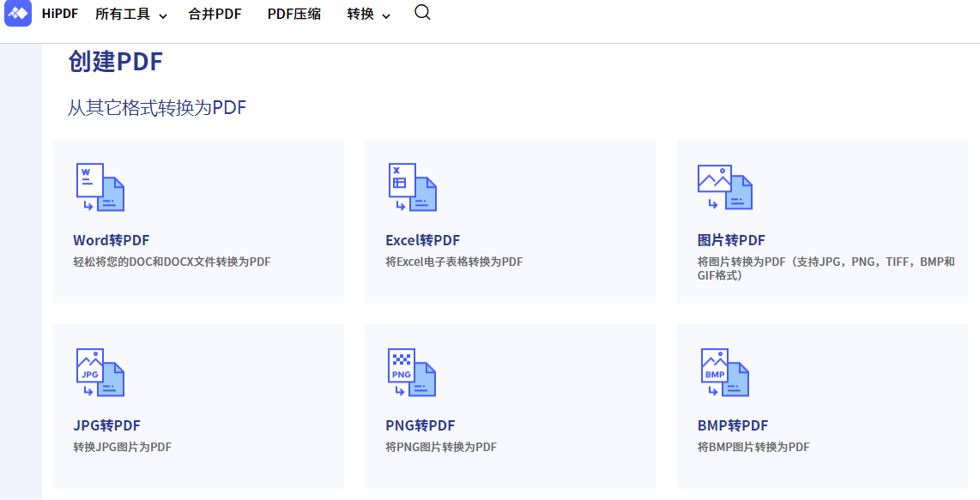Click the HiPDF logo icon

coord(18,14)
